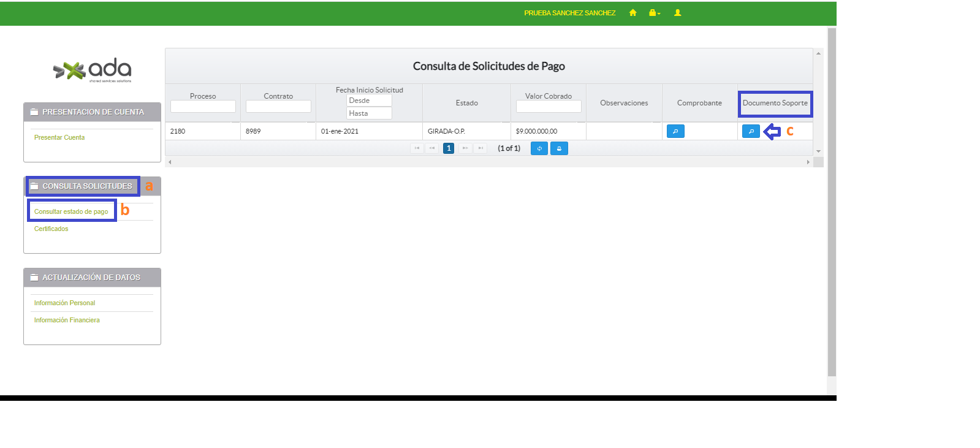This screenshot has height=448, width=980.
Task: Open the Presentar Cuenta link
Action: 59,138
